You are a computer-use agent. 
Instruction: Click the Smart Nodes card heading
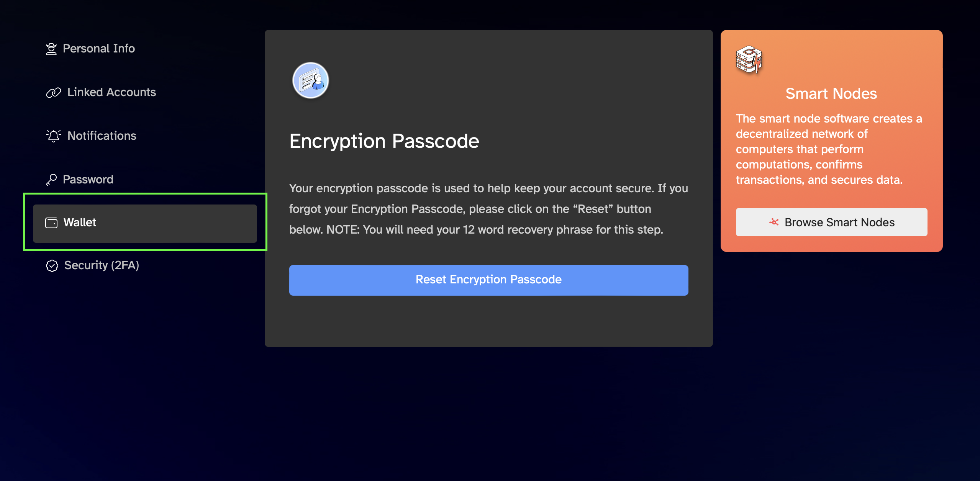click(x=831, y=94)
